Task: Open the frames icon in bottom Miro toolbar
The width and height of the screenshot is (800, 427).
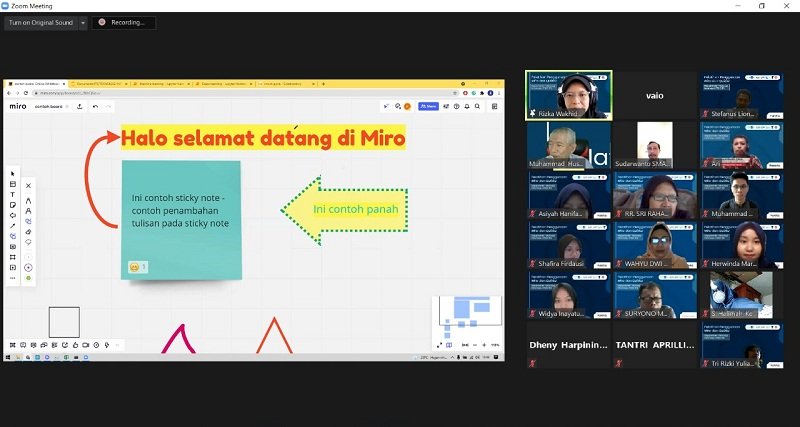Action: [x=12, y=345]
